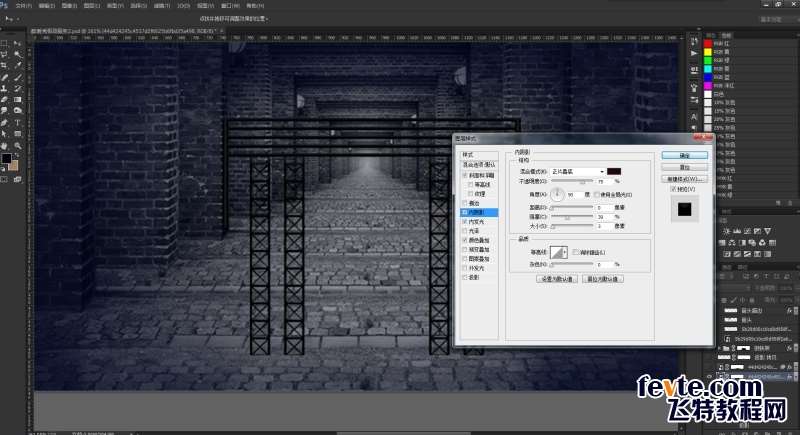Click the 确定 OK button

[x=685, y=155]
